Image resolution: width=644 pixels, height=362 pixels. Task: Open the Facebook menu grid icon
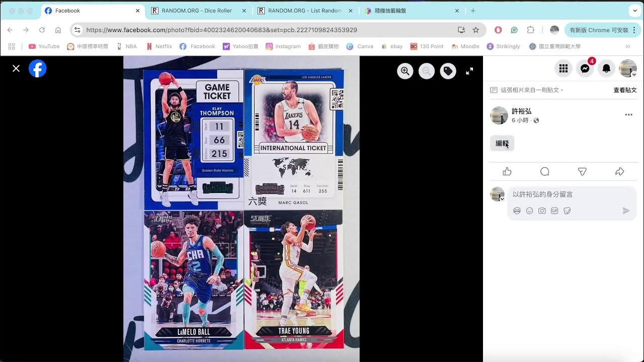[563, 68]
